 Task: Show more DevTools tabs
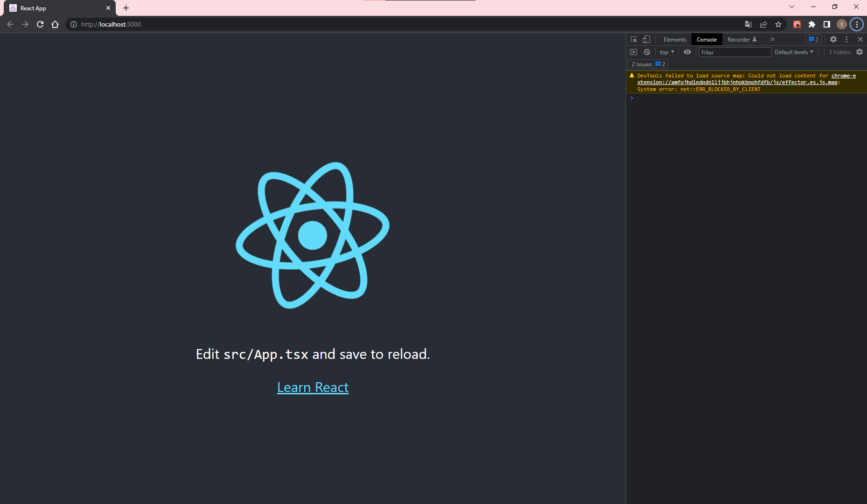pos(772,39)
